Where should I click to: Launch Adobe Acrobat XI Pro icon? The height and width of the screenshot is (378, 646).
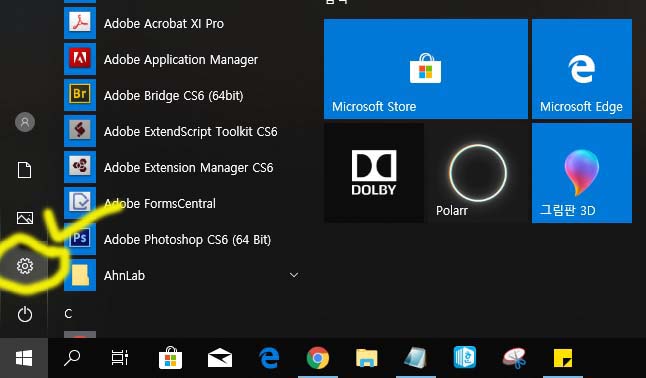[80, 23]
